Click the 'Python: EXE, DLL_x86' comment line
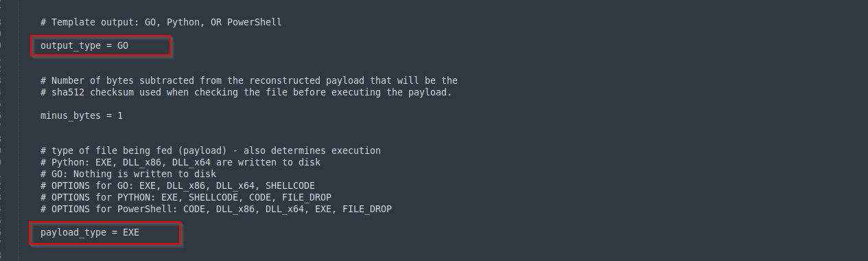 pyautogui.click(x=180, y=162)
